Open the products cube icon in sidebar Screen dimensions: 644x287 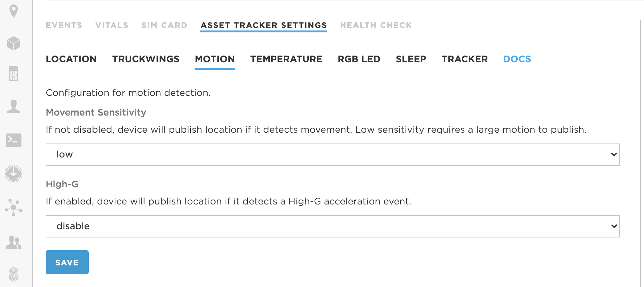14,43
